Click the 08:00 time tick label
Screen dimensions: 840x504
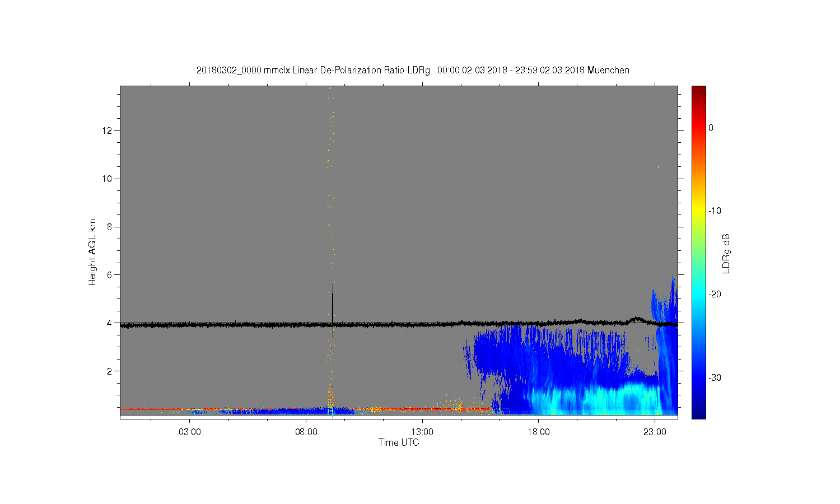point(306,432)
